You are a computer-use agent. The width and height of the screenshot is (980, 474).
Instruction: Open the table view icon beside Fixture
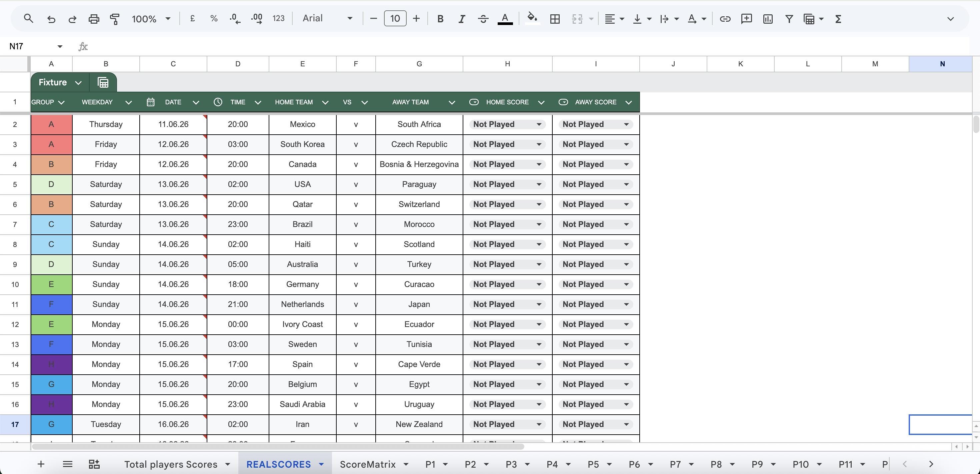[x=103, y=82]
